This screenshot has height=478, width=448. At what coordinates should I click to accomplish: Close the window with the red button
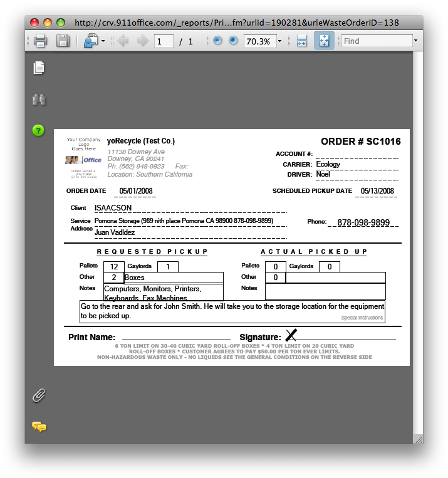(34, 23)
